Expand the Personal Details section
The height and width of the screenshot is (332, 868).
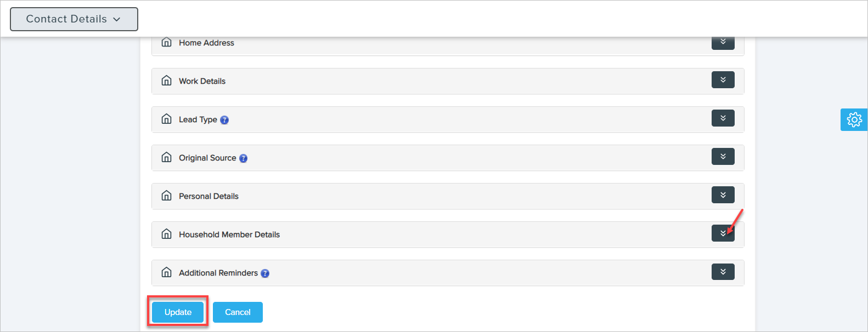pyautogui.click(x=723, y=195)
